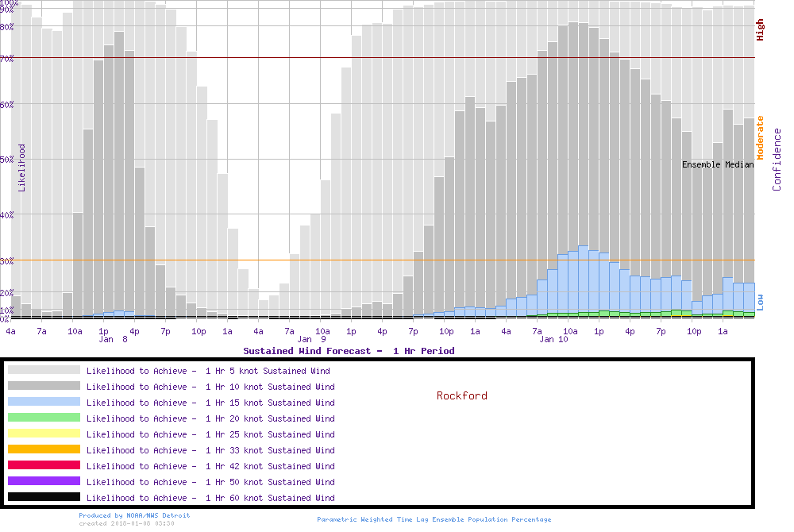Click the Parametric Weighted Time Lag footer text

[434, 519]
